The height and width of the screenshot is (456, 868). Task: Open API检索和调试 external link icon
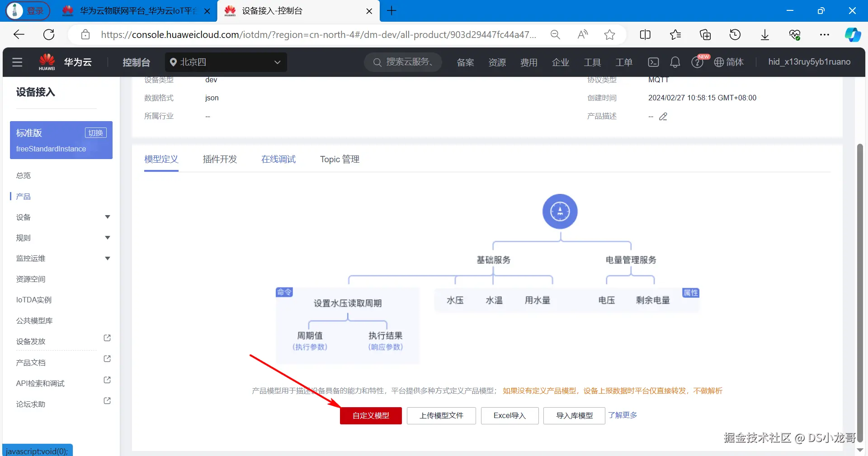(x=107, y=380)
